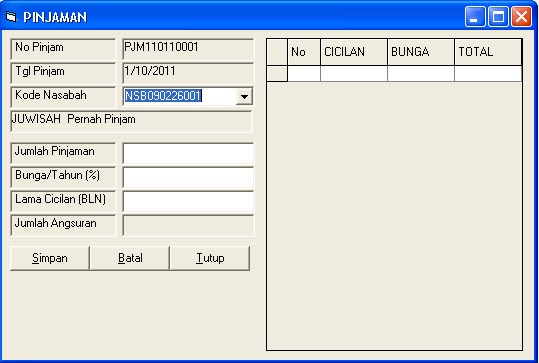The width and height of the screenshot is (539, 363).
Task: Click the JUWISAH Pernah Pinjam label
Action: pyautogui.click(x=132, y=121)
